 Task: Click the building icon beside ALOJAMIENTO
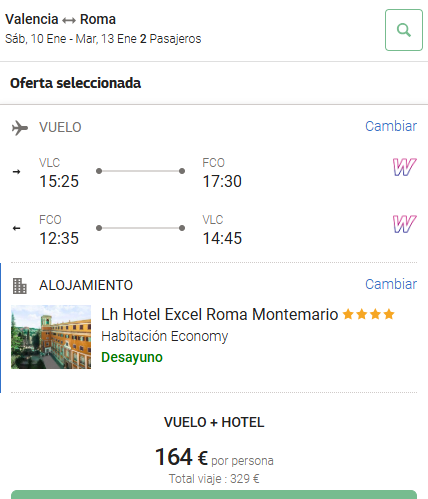pyautogui.click(x=20, y=286)
